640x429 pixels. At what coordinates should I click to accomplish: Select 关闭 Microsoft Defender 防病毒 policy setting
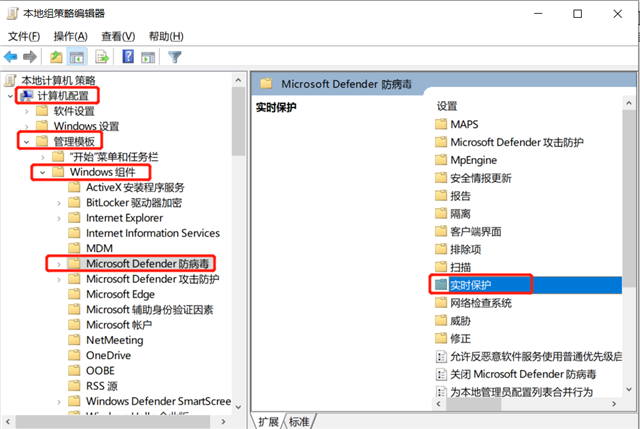coord(522,374)
